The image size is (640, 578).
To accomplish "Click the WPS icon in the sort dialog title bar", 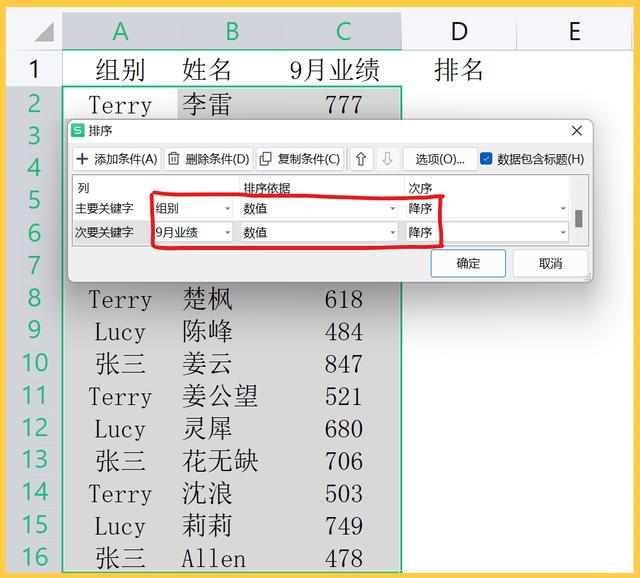I will pyautogui.click(x=78, y=131).
